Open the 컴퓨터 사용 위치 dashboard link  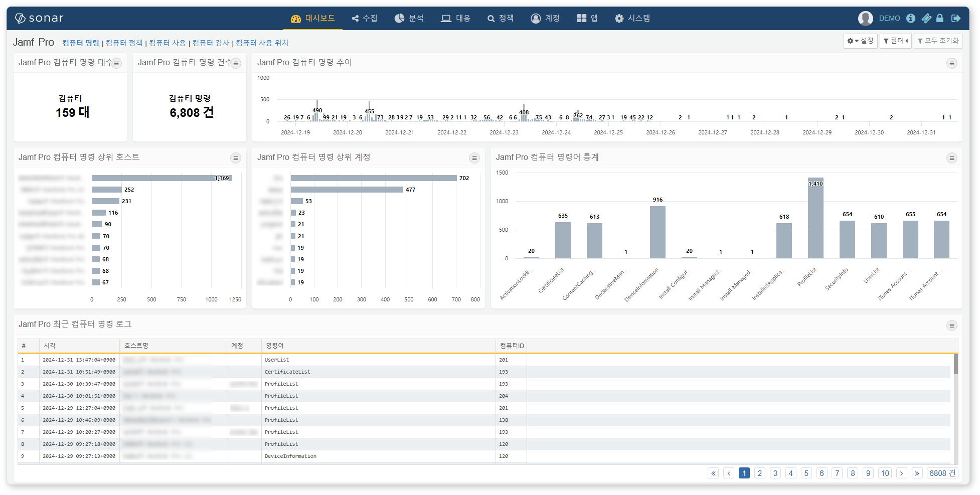(x=262, y=43)
